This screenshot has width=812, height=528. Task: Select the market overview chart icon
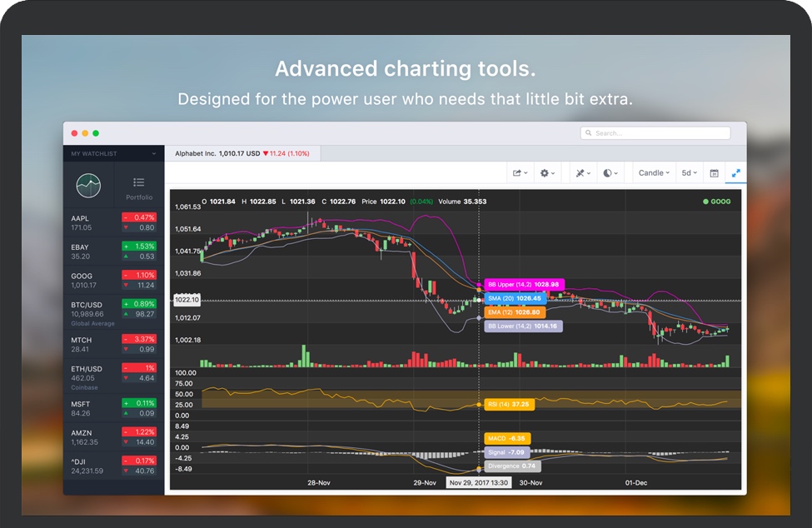88,186
